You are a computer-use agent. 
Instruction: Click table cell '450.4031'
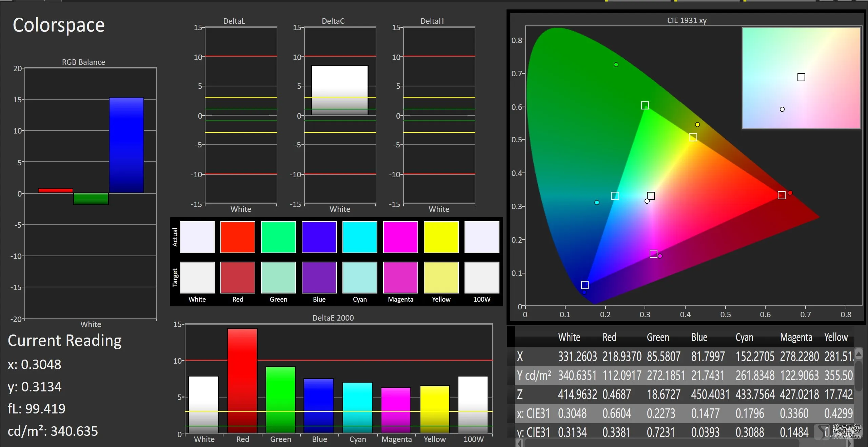[710, 394]
